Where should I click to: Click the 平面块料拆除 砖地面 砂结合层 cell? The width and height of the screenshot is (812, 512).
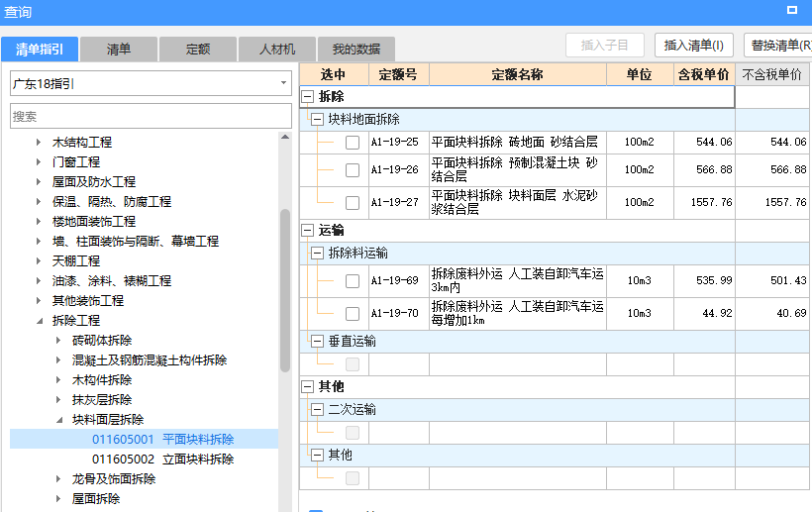[518, 142]
